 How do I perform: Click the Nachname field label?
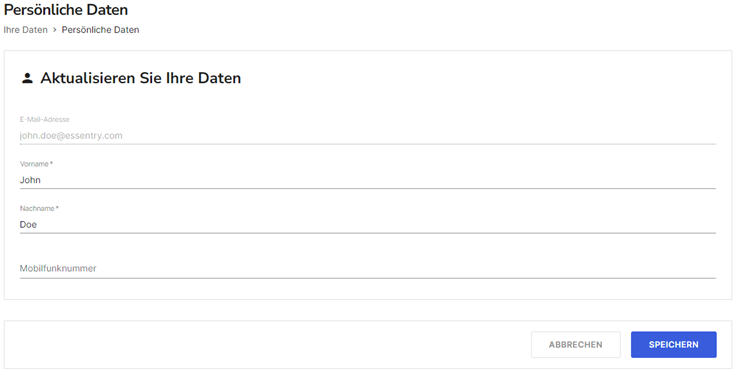(x=37, y=208)
